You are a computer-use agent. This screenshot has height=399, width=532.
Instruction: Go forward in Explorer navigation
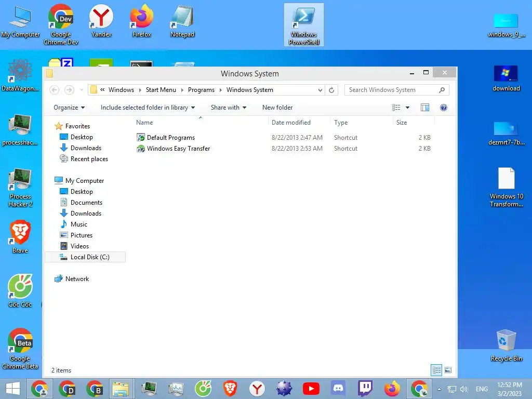(69, 90)
